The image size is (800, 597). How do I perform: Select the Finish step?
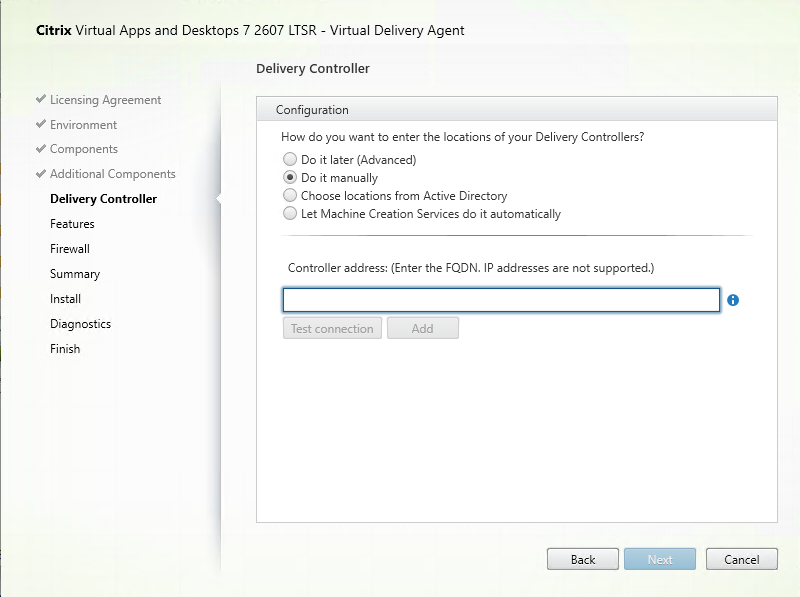[x=65, y=349]
